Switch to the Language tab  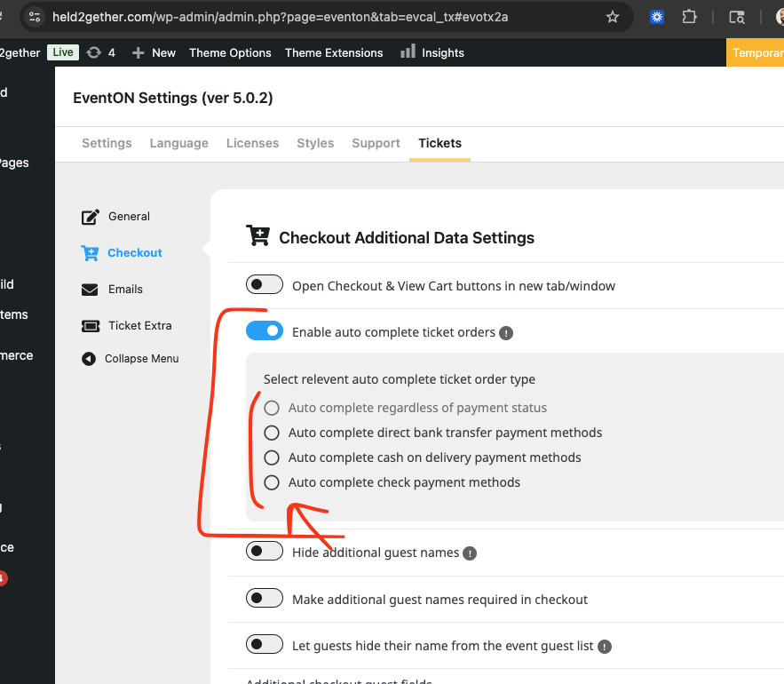(x=178, y=143)
